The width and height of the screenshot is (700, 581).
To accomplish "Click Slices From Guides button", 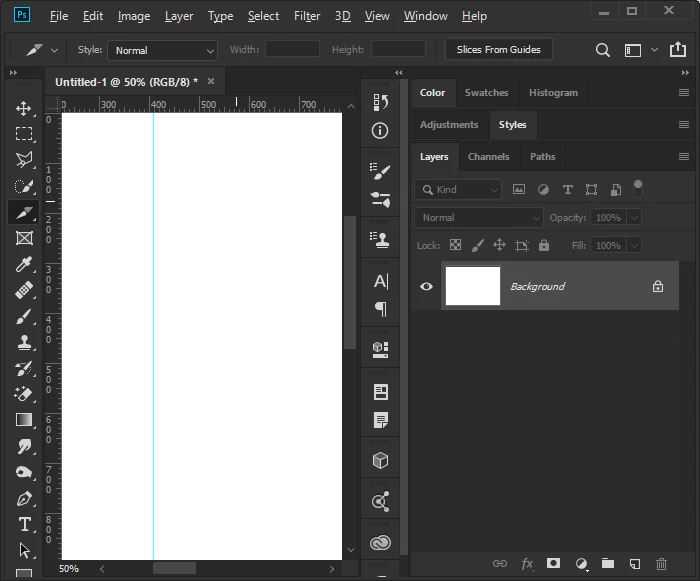I will (499, 50).
